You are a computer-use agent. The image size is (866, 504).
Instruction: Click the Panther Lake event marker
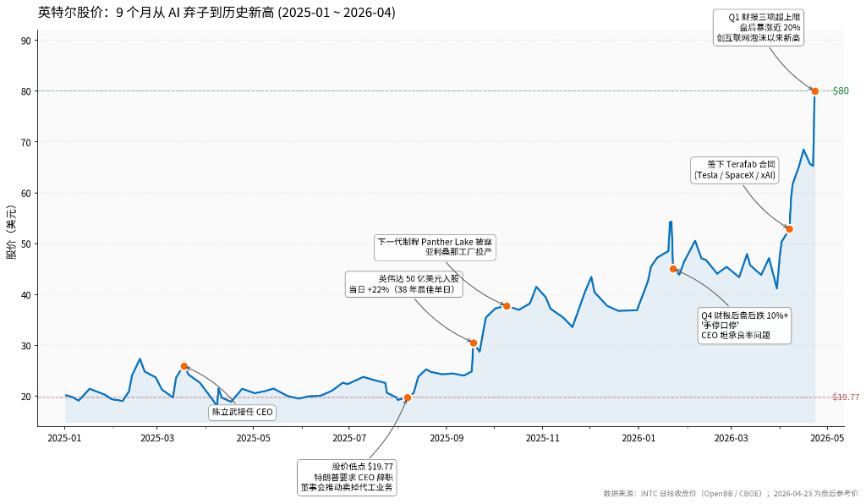[x=506, y=306]
